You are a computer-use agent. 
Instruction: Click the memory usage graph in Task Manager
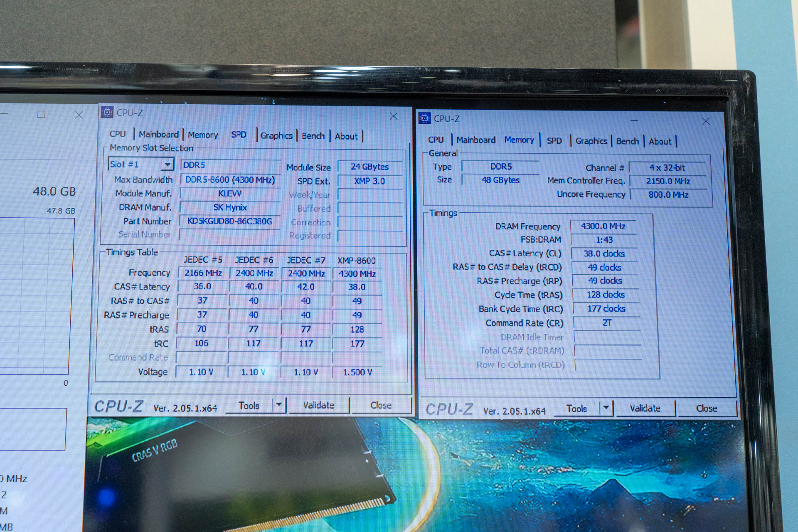click(x=35, y=296)
